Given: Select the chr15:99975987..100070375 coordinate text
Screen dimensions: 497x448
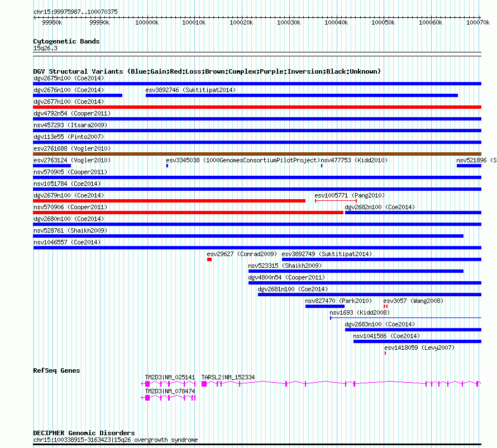Looking at the screenshot, I should (76, 12).
